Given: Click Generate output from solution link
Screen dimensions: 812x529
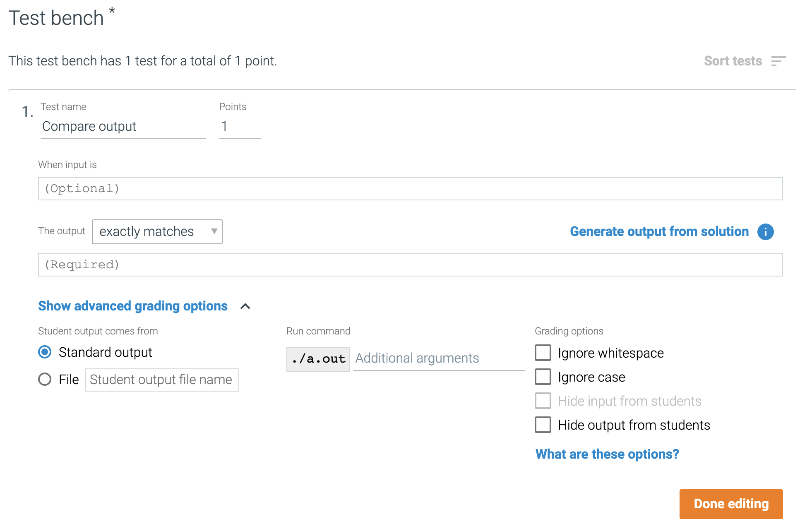Looking at the screenshot, I should click(x=659, y=231).
